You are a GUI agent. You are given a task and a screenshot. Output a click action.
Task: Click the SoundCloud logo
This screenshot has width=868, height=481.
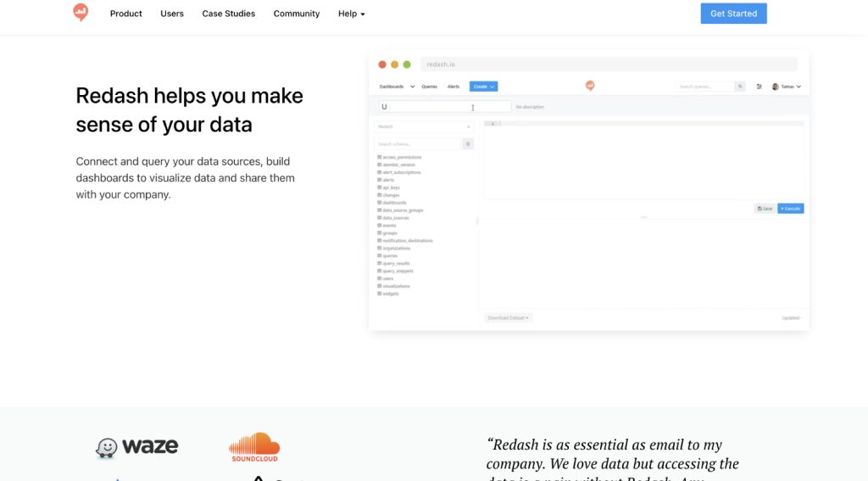254,447
